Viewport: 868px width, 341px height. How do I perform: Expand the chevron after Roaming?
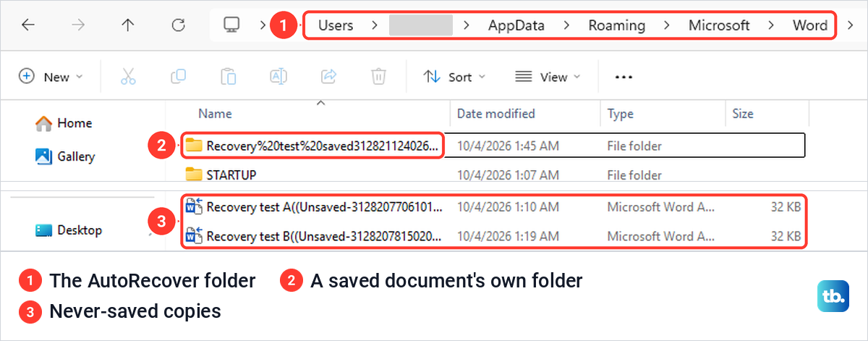point(666,25)
